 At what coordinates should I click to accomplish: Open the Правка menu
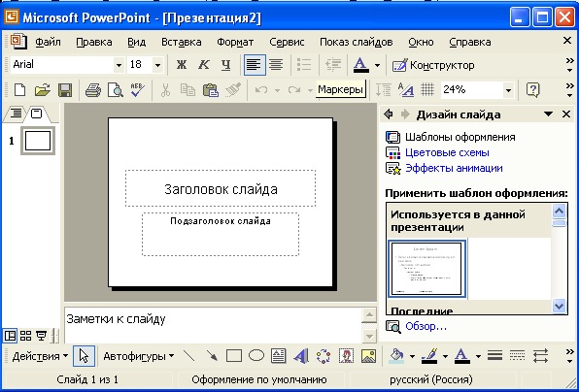[x=94, y=42]
